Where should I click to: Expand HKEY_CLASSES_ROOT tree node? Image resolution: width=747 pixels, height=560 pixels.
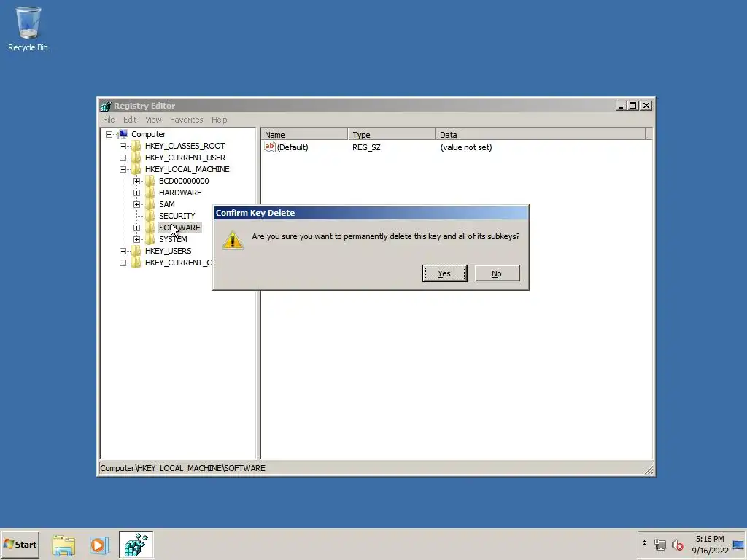(x=123, y=146)
